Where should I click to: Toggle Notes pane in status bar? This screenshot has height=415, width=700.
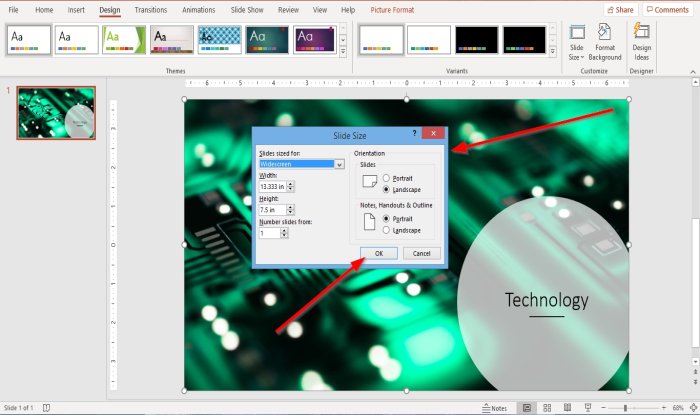[495, 408]
